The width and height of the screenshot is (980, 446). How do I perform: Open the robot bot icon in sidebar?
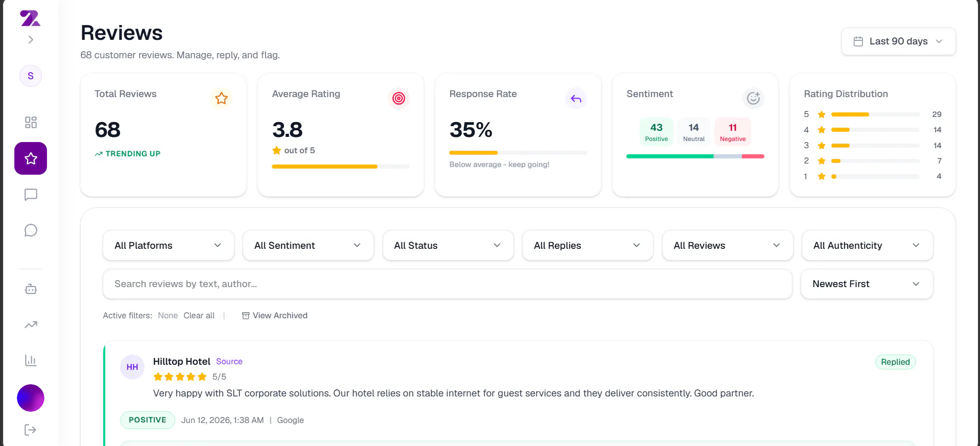click(x=31, y=289)
